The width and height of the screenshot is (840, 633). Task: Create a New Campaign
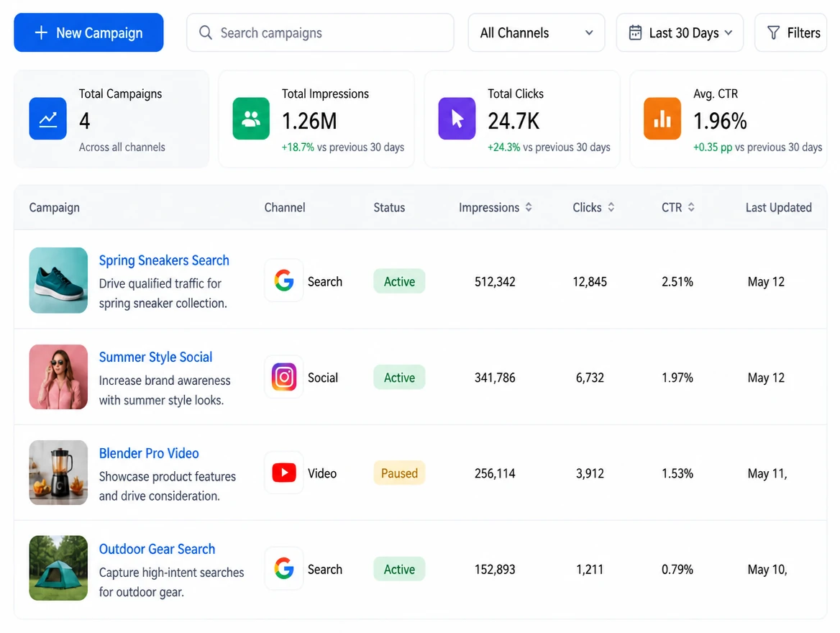click(88, 32)
